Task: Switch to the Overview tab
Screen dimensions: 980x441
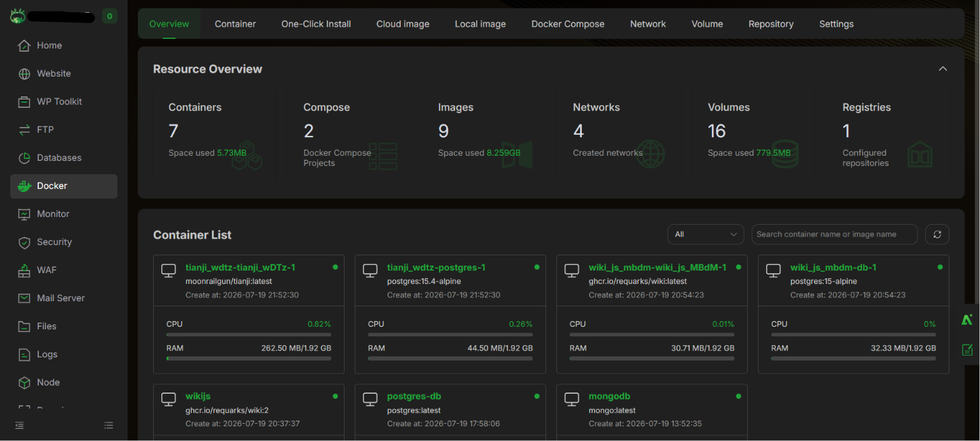Action: click(169, 24)
